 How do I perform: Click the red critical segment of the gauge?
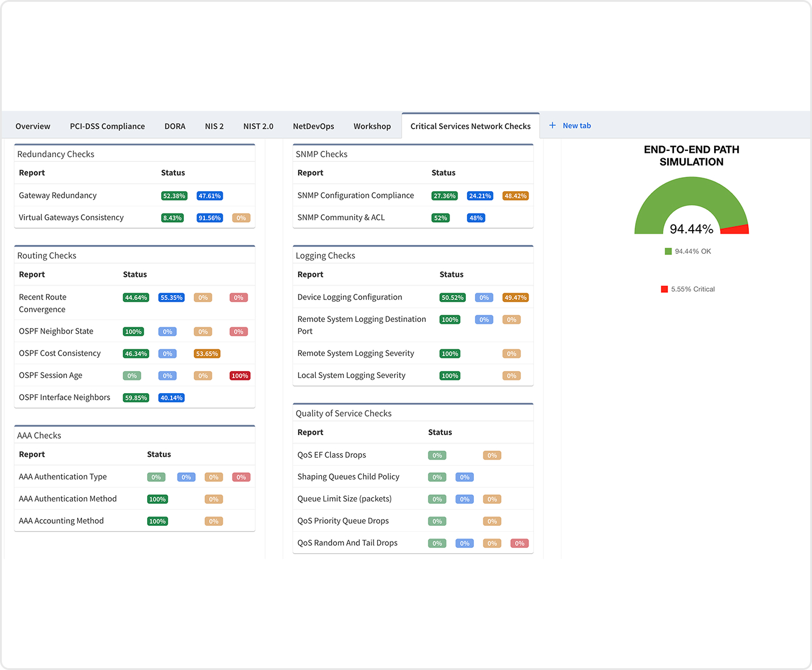736,229
